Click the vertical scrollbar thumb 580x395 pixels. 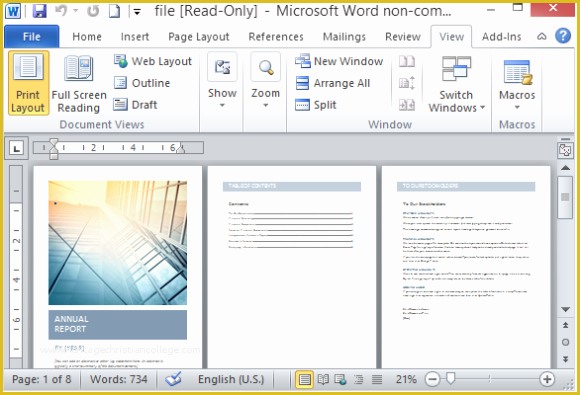click(x=565, y=197)
